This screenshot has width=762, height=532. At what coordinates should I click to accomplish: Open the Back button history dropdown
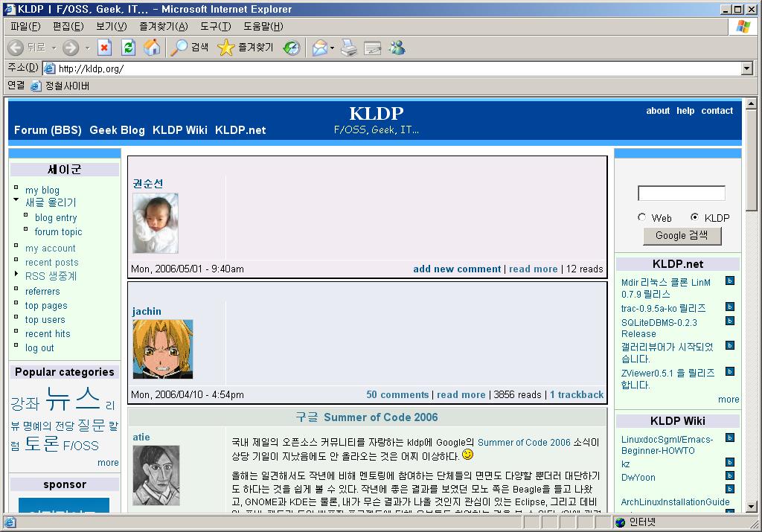[x=54, y=48]
